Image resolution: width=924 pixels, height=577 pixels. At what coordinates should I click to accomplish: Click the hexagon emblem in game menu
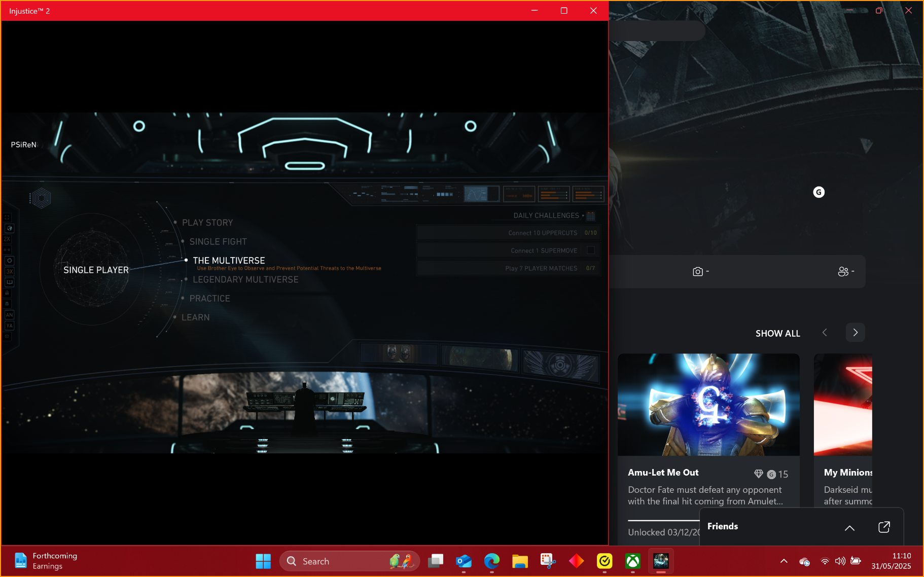coord(41,198)
